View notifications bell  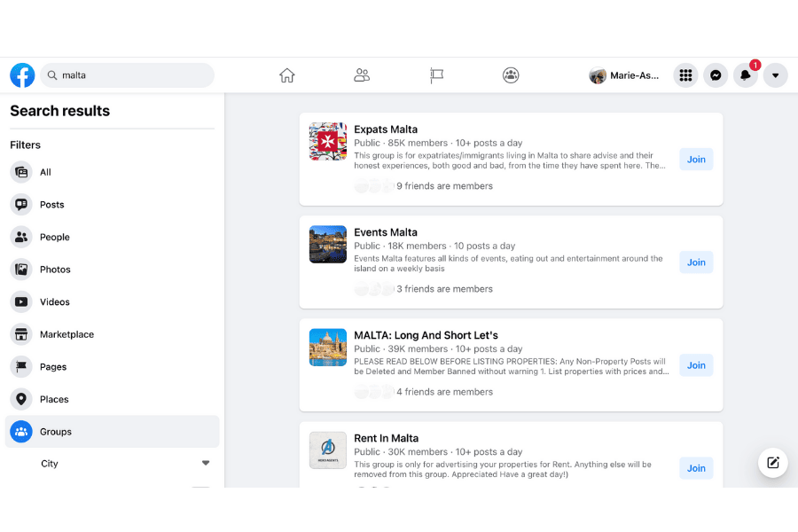pyautogui.click(x=746, y=75)
